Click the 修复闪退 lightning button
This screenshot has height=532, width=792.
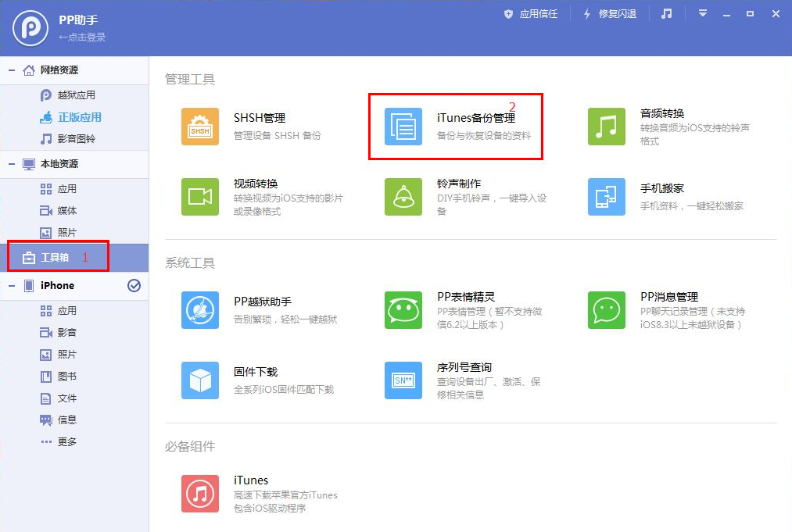point(610,14)
